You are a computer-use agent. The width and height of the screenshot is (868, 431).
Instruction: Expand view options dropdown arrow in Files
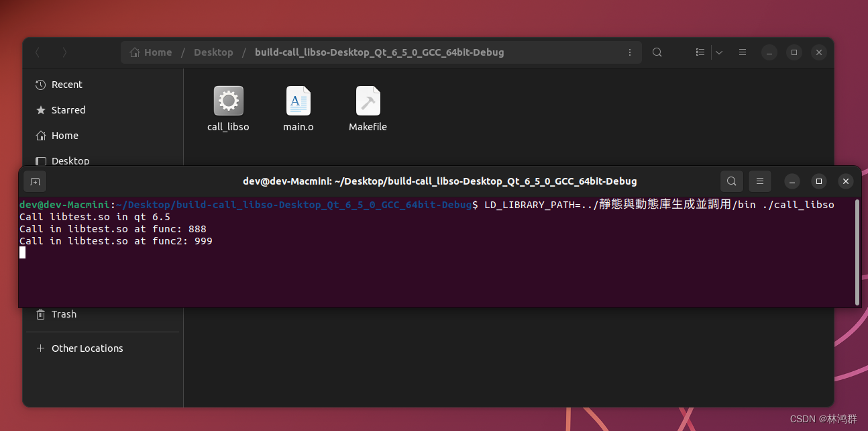719,52
